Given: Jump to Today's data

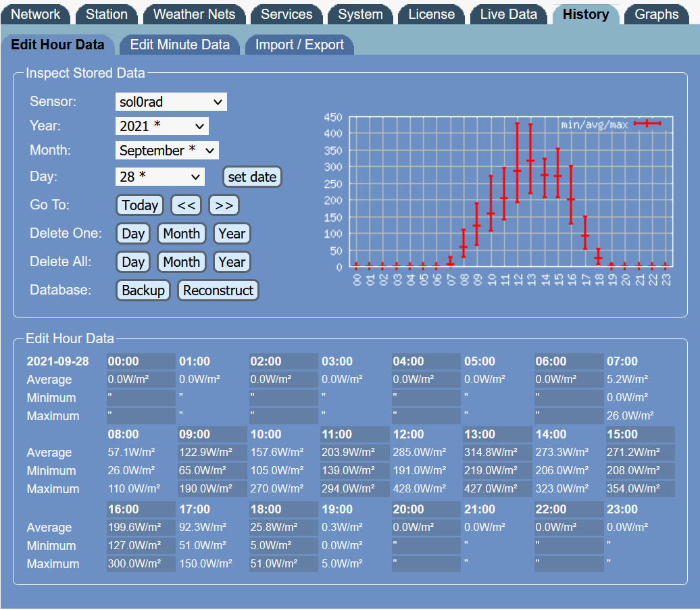Looking at the screenshot, I should [140, 205].
